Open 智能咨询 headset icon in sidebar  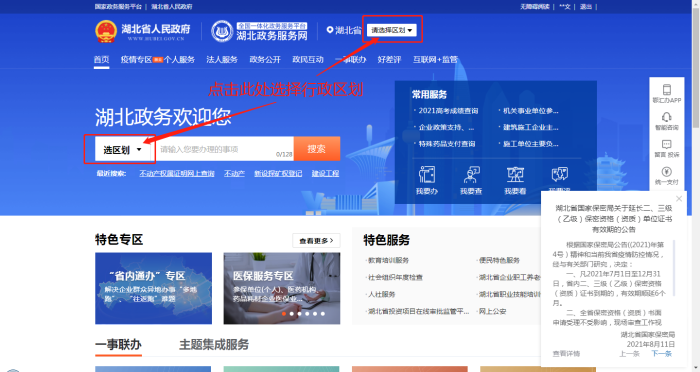coord(667,117)
